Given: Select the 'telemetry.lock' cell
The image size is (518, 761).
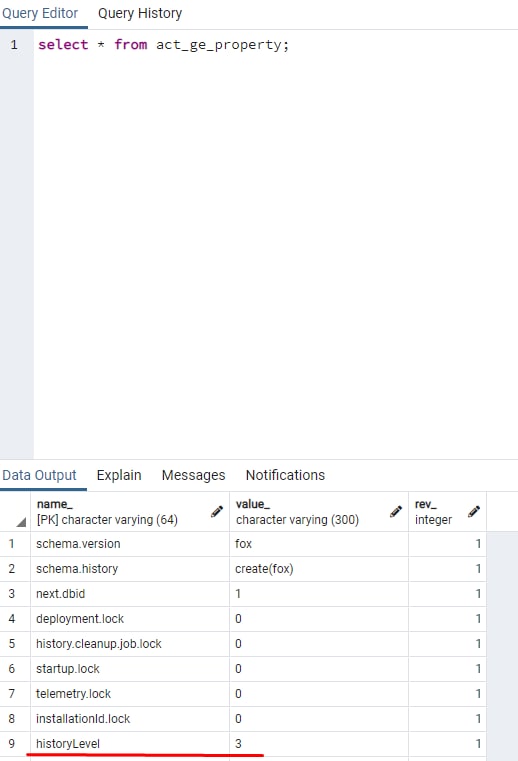Looking at the screenshot, I should pyautogui.click(x=130, y=694).
